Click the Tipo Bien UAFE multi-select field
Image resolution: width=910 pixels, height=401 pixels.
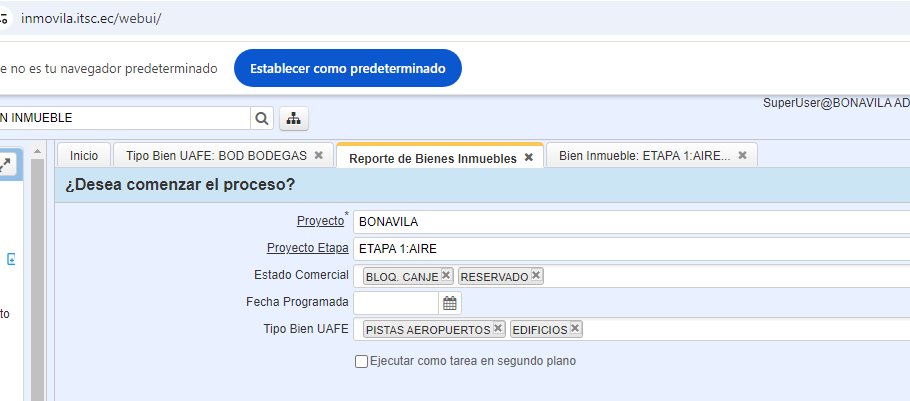740,329
